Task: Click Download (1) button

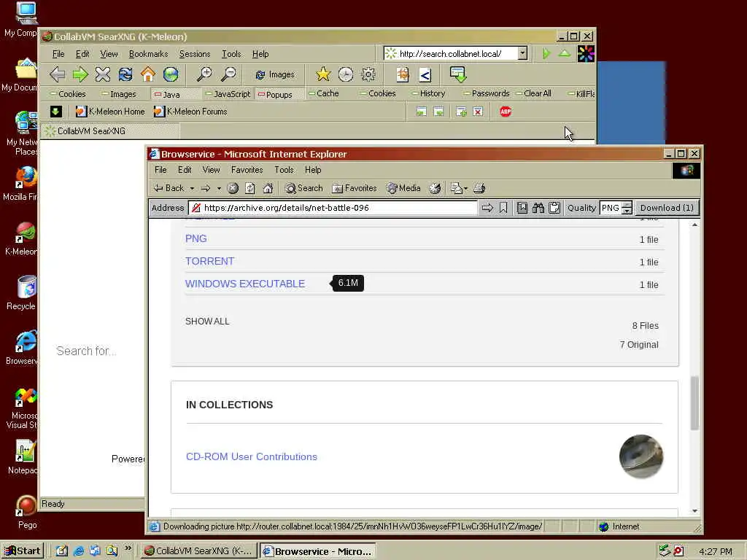Action: tap(667, 208)
